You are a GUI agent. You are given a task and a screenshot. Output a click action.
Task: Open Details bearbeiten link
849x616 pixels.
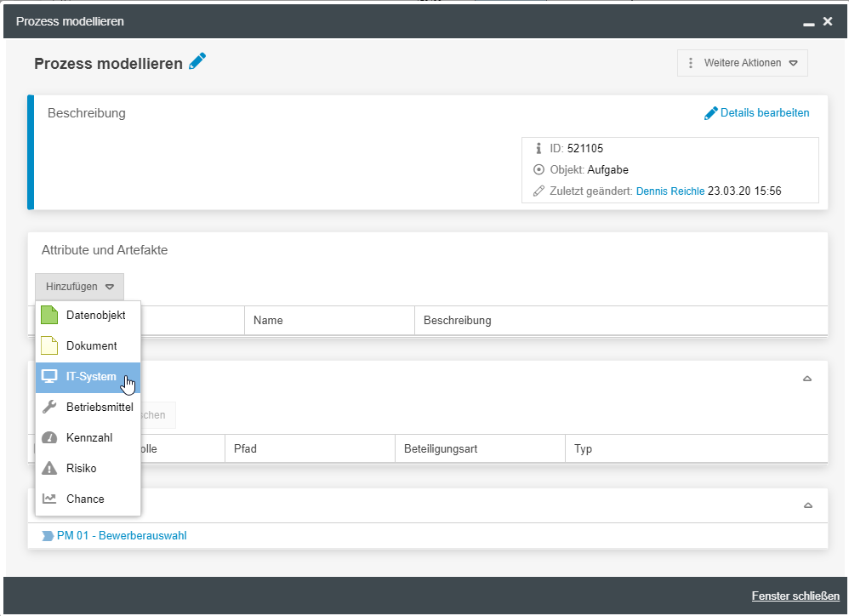click(x=757, y=113)
